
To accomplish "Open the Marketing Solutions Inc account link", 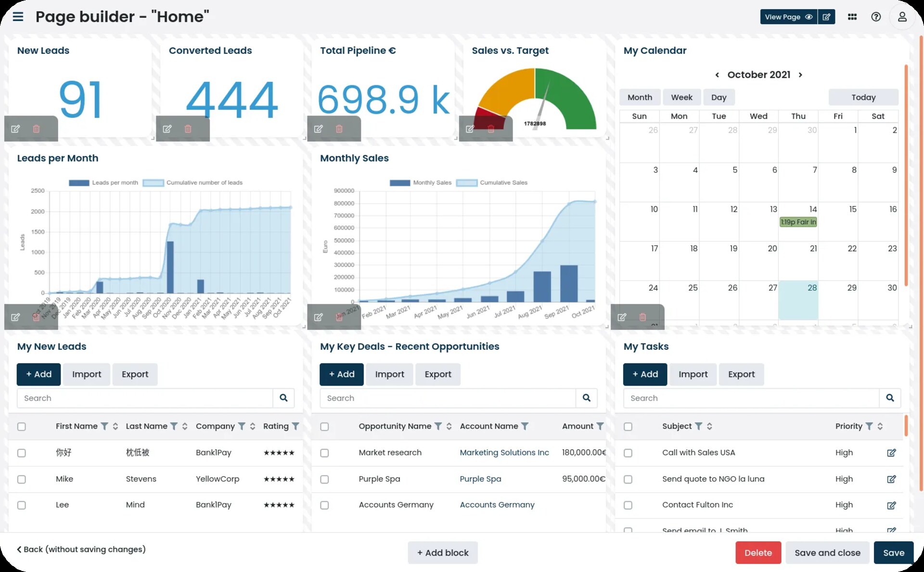I will 504,453.
